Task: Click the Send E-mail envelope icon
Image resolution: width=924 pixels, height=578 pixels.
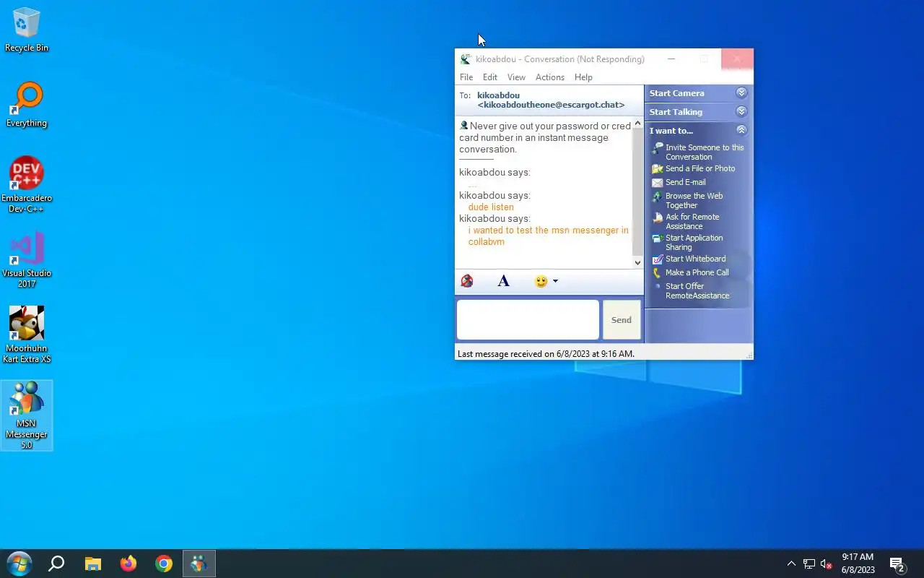Action: (657, 182)
